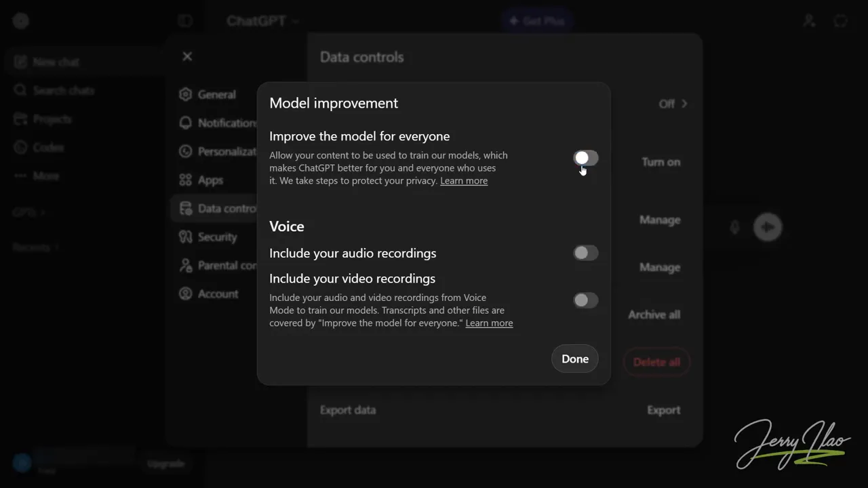
Task: Click the Get Plus button
Action: [536, 21]
